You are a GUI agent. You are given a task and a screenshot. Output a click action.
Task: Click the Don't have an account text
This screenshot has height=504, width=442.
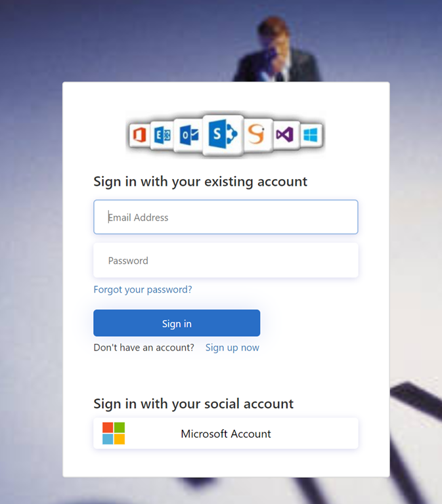144,347
